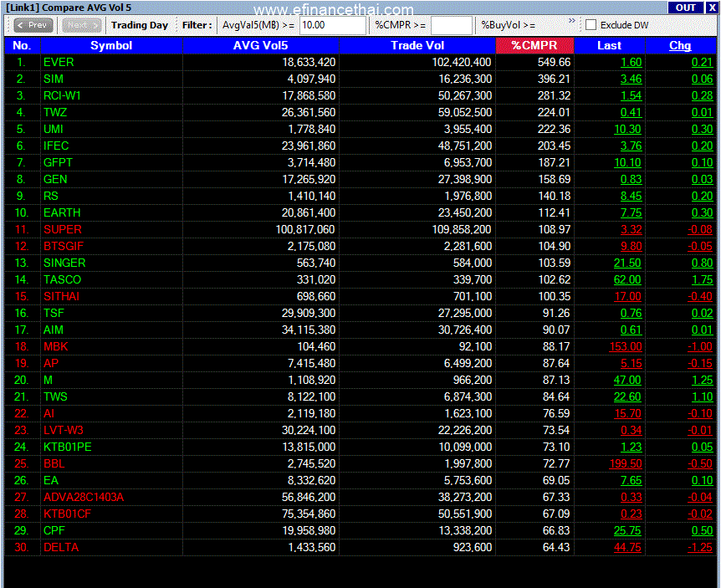Image resolution: width=721 pixels, height=588 pixels.
Task: Select the LVT-W3 symbol
Action: 64,430
